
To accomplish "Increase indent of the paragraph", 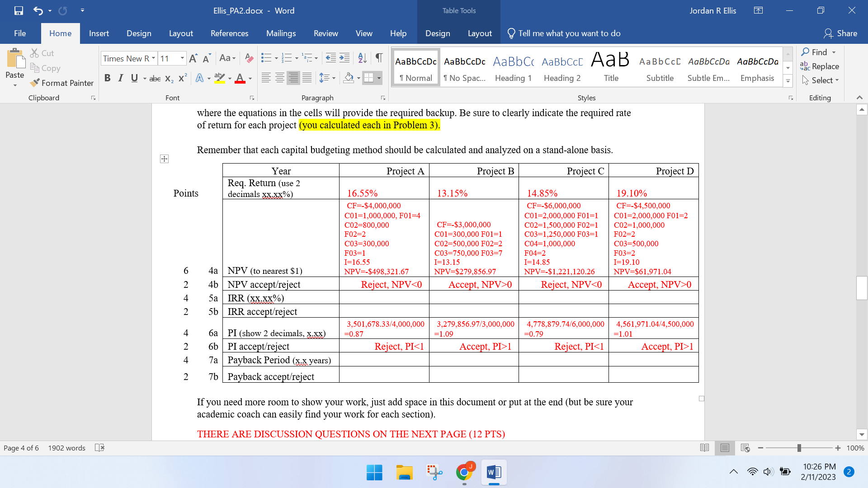I will (x=344, y=58).
